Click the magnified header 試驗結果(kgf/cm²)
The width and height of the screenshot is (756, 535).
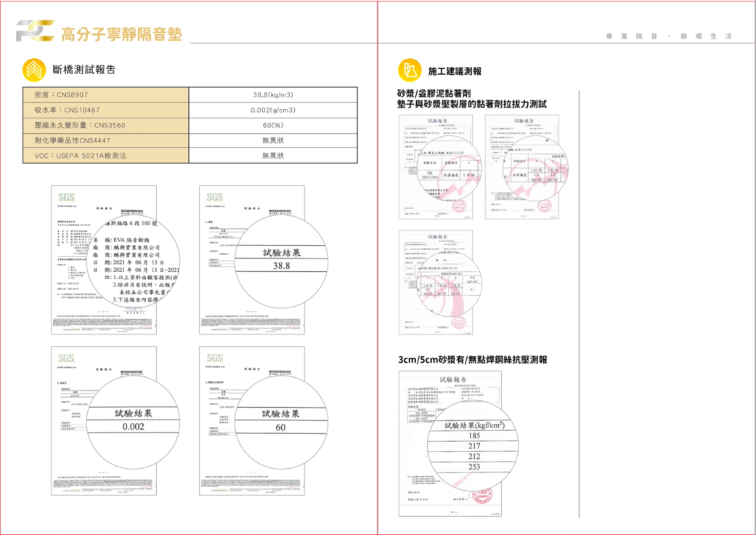tap(474, 425)
